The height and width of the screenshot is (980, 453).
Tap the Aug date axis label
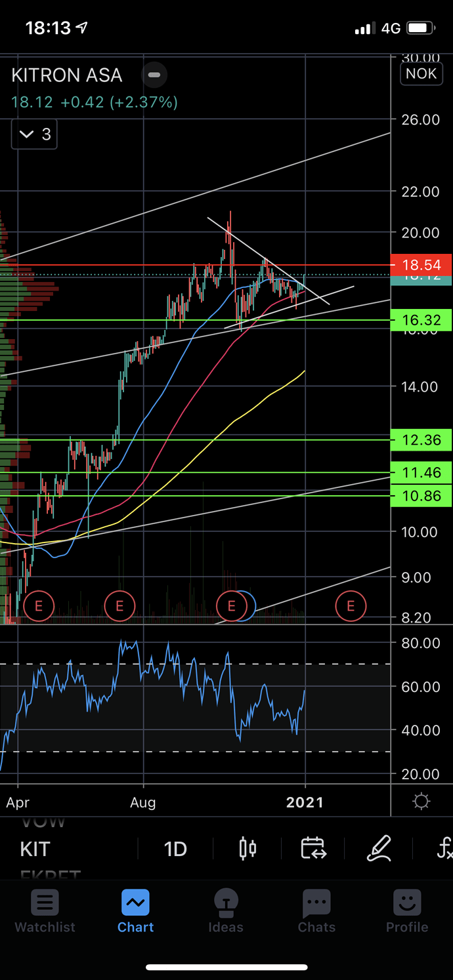coord(143,803)
